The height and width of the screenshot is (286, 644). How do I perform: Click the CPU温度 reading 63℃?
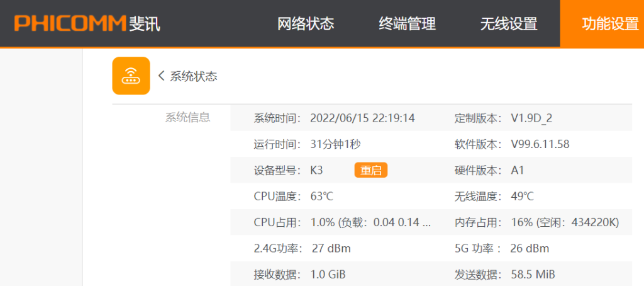click(x=322, y=197)
